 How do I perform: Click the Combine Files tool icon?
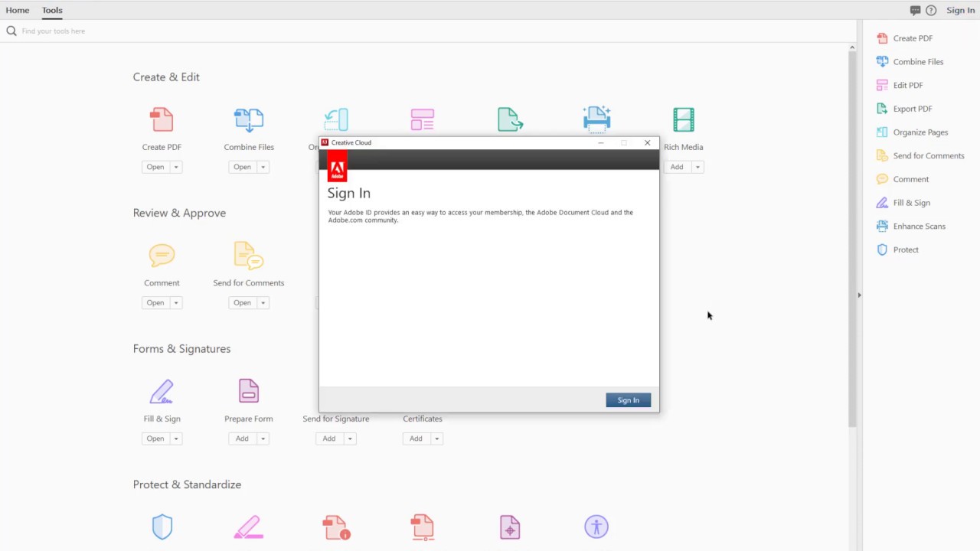click(x=249, y=119)
